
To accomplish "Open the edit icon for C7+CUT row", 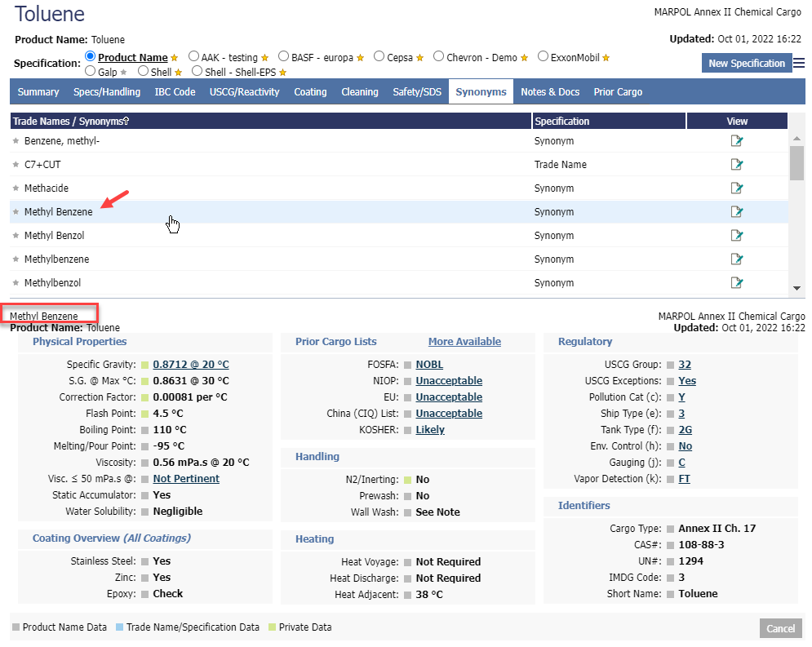I will [737, 165].
